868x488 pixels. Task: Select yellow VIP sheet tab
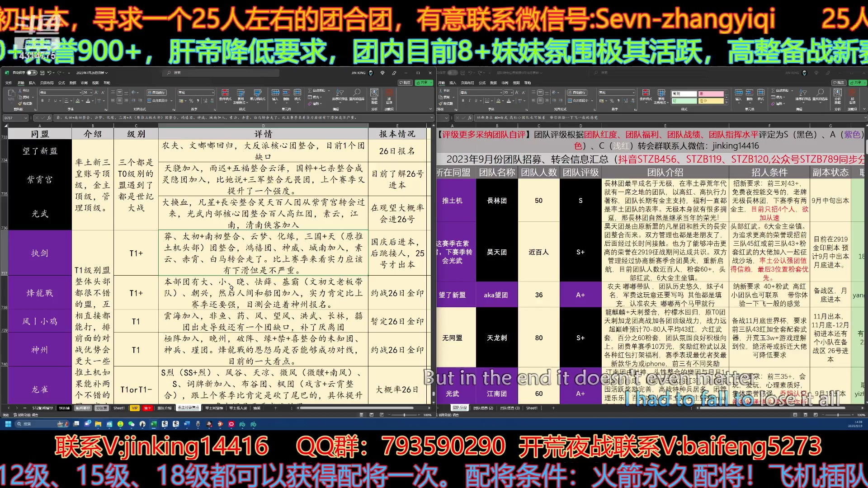point(134,408)
